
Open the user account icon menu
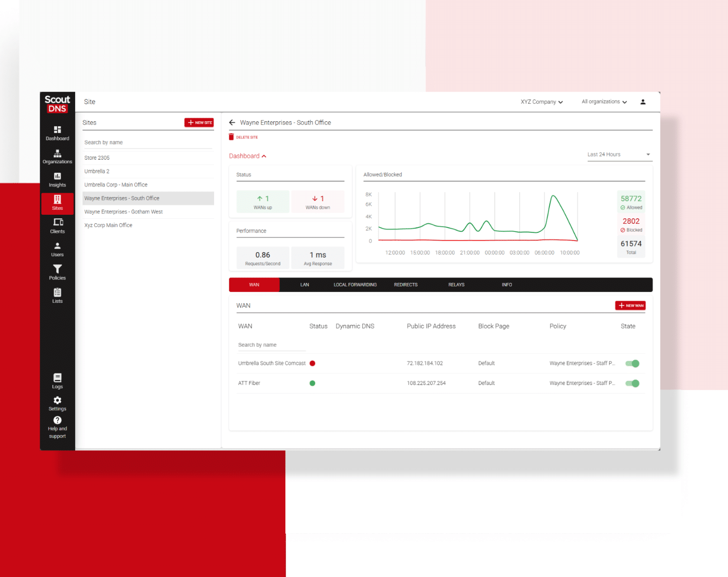pyautogui.click(x=643, y=102)
